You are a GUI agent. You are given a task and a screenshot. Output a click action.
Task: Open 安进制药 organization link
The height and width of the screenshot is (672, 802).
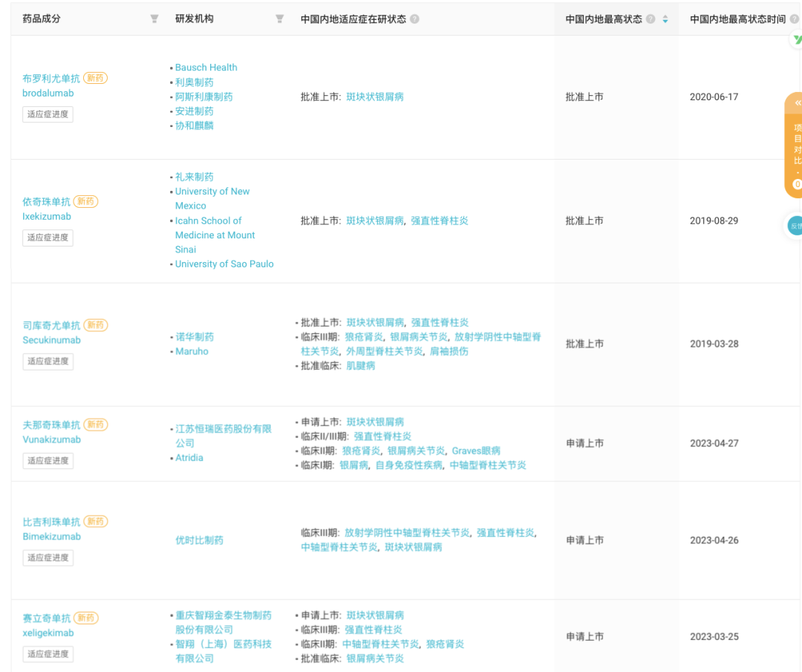coord(195,111)
